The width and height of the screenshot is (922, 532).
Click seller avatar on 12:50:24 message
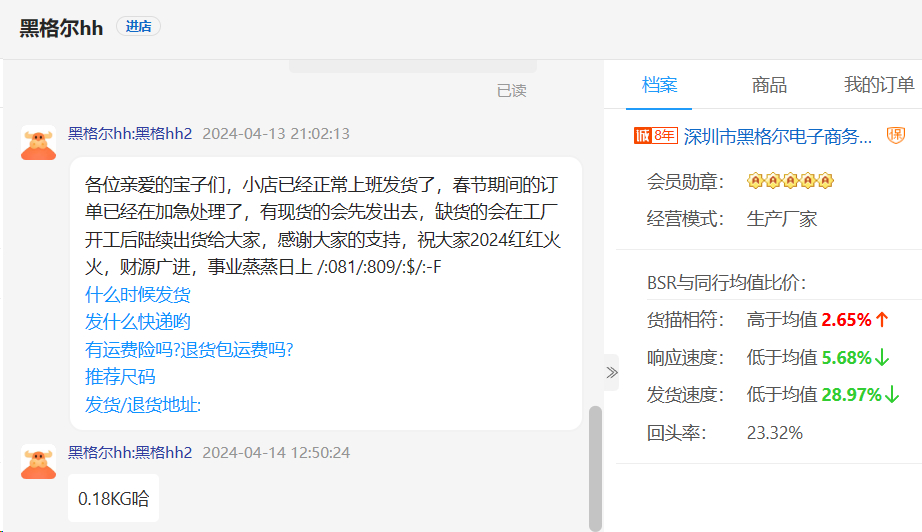39,462
